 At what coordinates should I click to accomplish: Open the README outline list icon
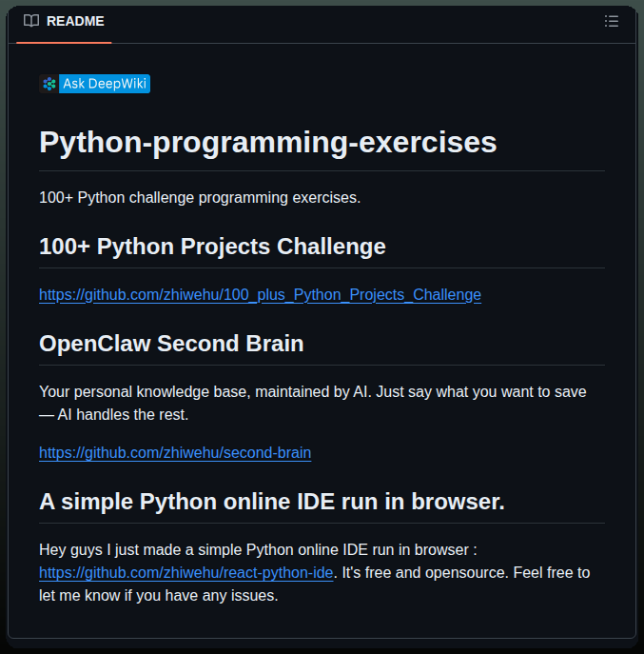612,21
